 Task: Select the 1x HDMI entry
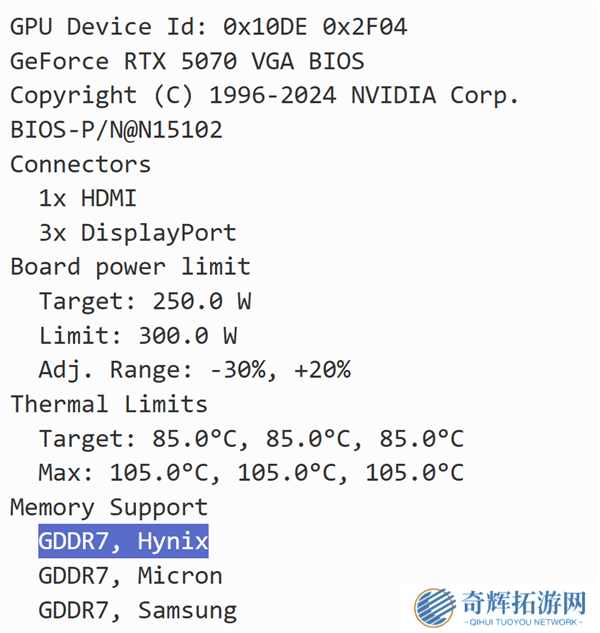point(87,198)
